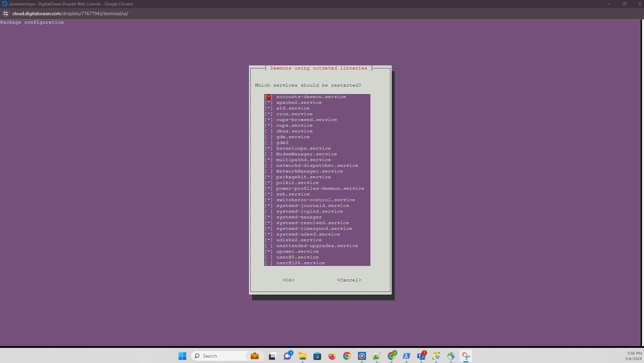This screenshot has height=363, width=644.
Task: Check ModemManager.service checkbox
Action: pos(269,154)
